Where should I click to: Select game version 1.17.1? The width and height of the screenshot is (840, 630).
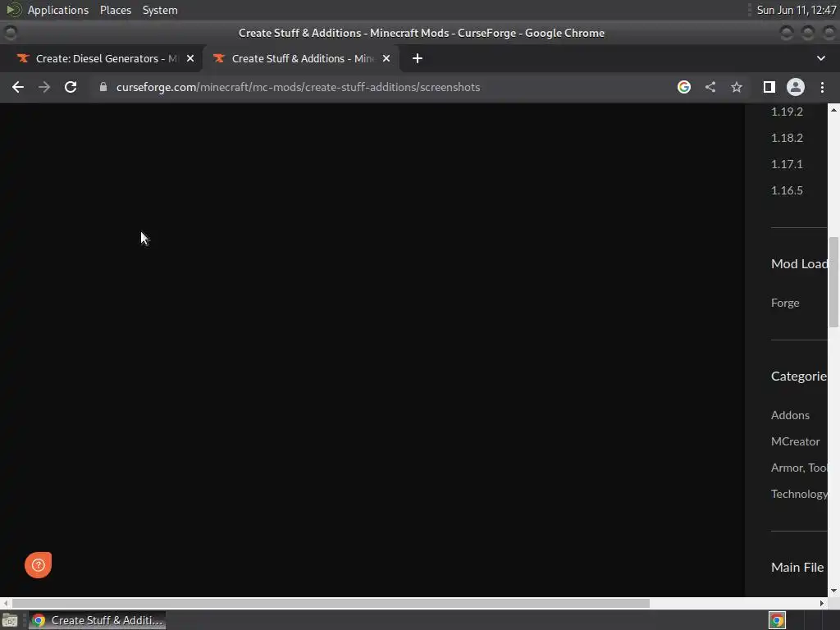click(x=787, y=164)
